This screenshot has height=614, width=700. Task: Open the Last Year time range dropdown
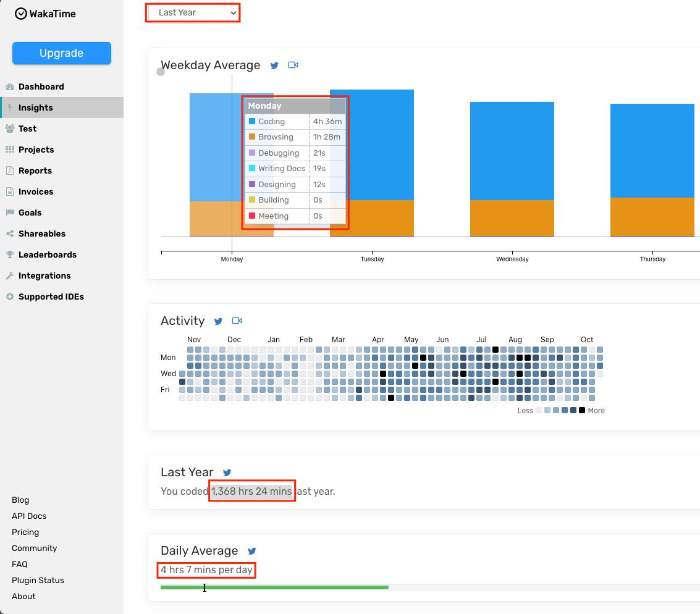(193, 12)
